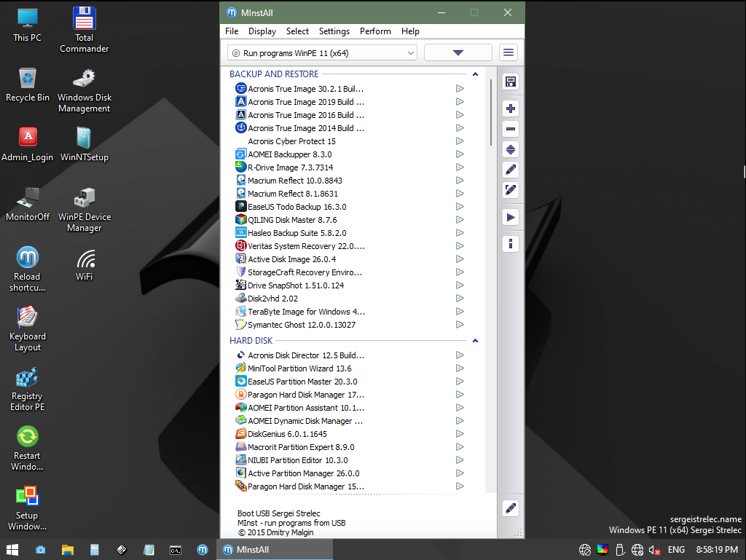Open the hamburger menu button
Screen dimensions: 746x560
tap(508, 52)
